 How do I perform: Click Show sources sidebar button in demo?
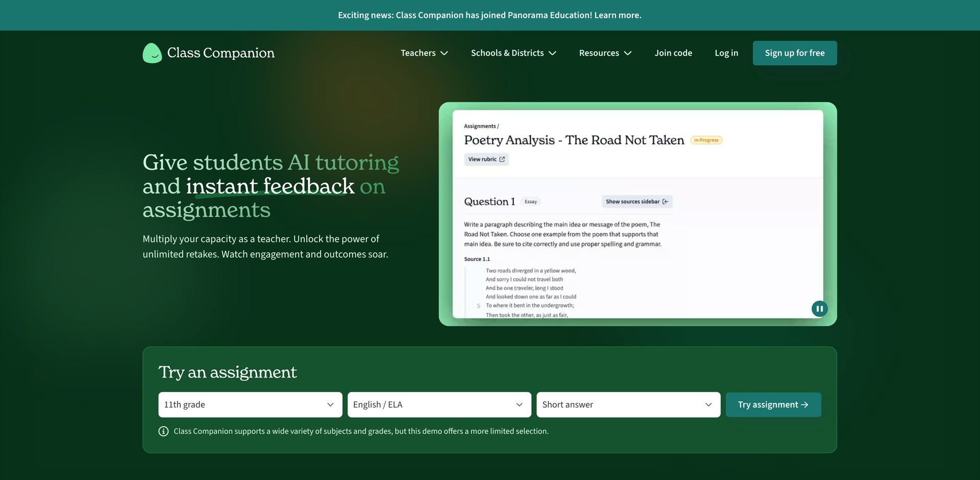coord(637,201)
